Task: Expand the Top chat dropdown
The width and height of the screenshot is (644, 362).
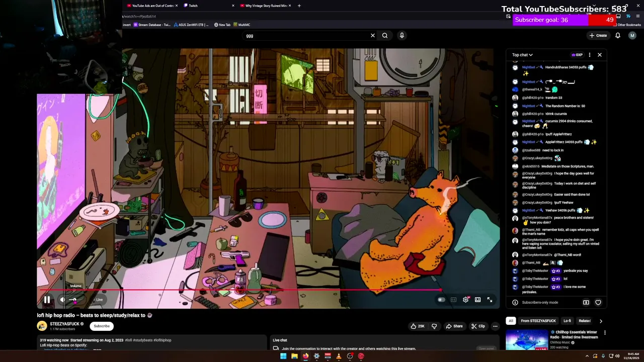Action: click(x=522, y=55)
